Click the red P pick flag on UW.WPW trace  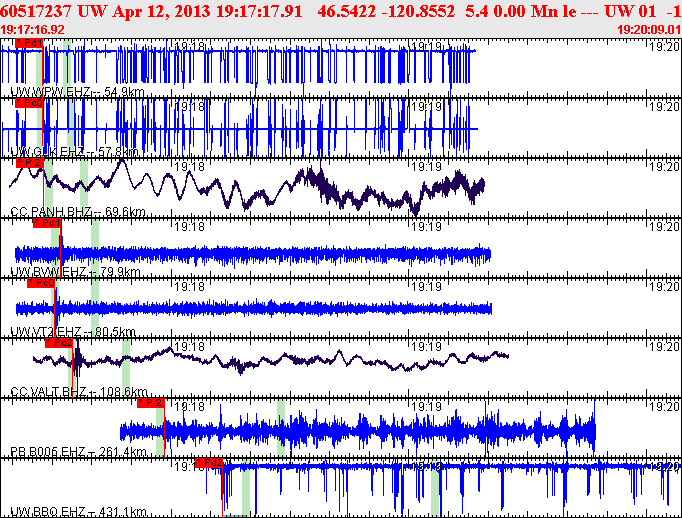coord(29,44)
